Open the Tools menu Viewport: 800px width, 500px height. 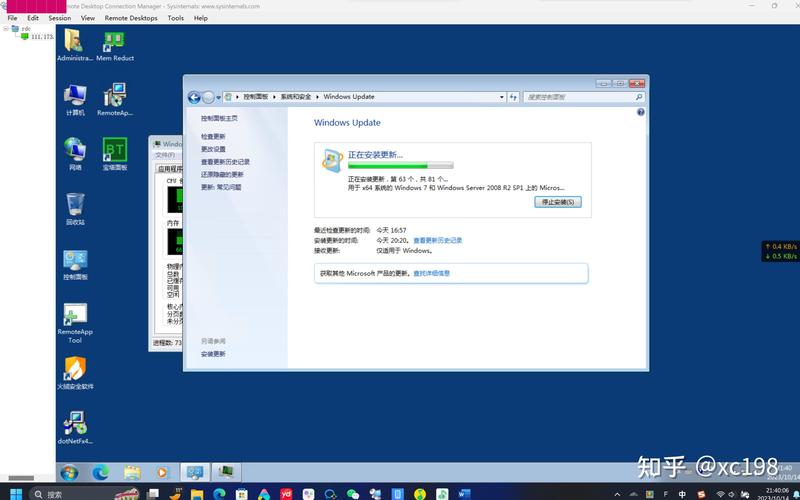176,18
